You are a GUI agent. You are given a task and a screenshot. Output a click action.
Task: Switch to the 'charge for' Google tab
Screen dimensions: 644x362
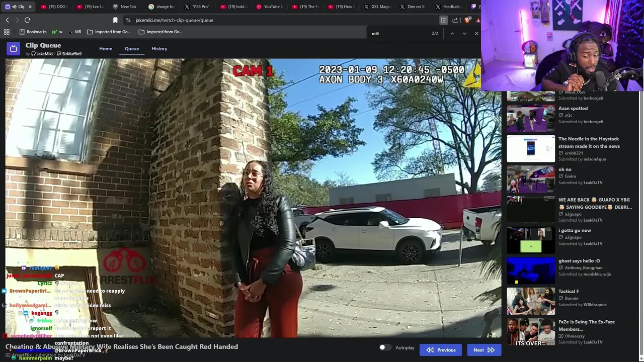[x=162, y=7]
